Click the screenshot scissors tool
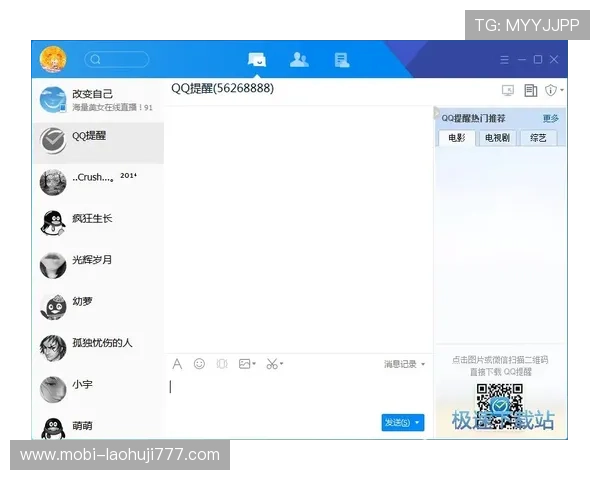600x480 pixels. pos(272,364)
